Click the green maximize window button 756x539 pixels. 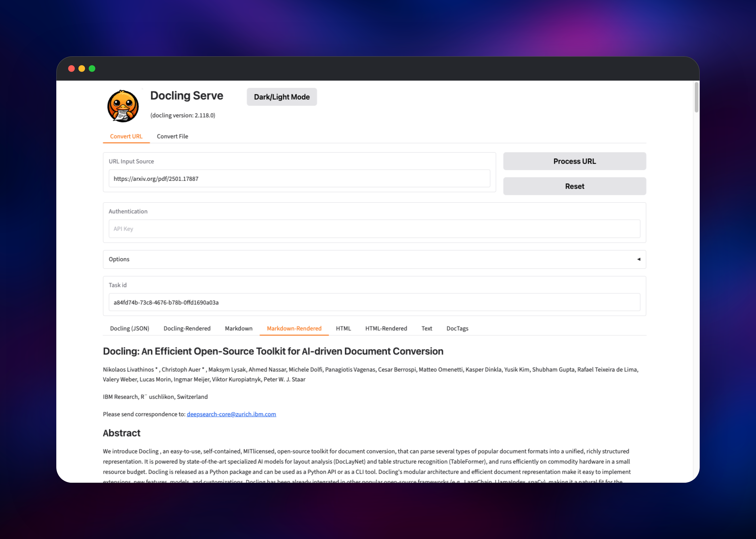[92, 68]
